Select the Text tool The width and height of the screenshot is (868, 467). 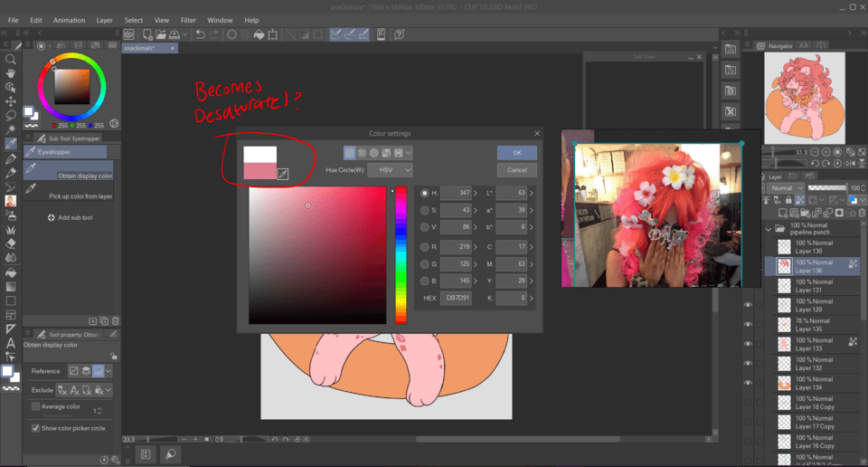point(11,343)
